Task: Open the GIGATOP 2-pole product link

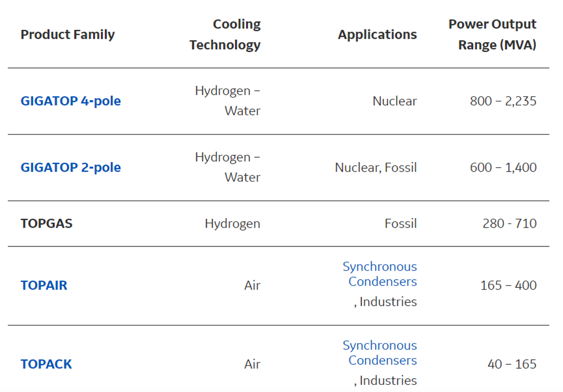Action: (70, 167)
